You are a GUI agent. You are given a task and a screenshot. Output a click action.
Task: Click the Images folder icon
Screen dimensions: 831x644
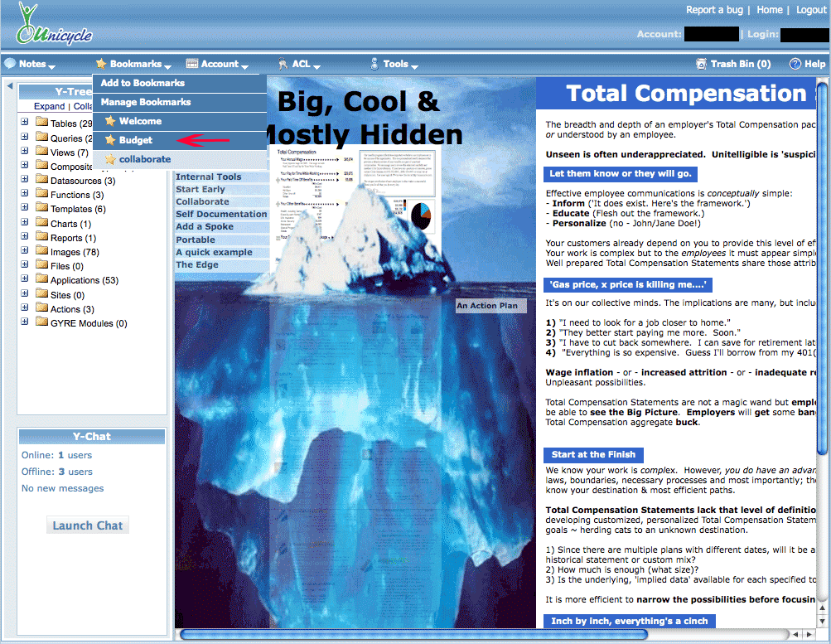coord(41,252)
